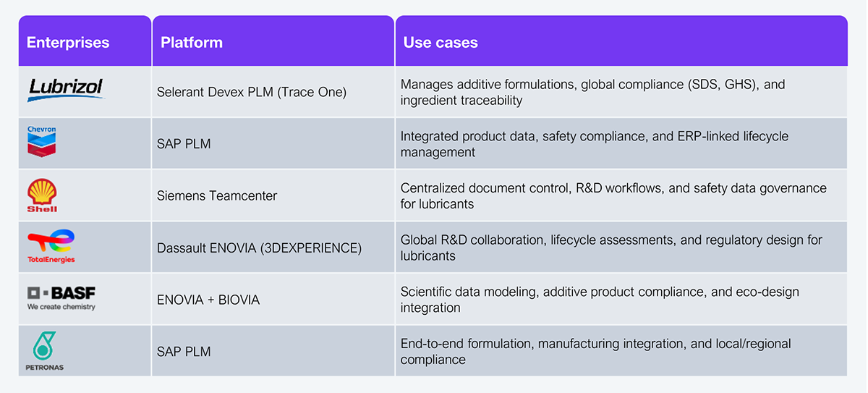Select the Platform column header
Image resolution: width=868 pixels, height=393 pixels.
pos(192,42)
